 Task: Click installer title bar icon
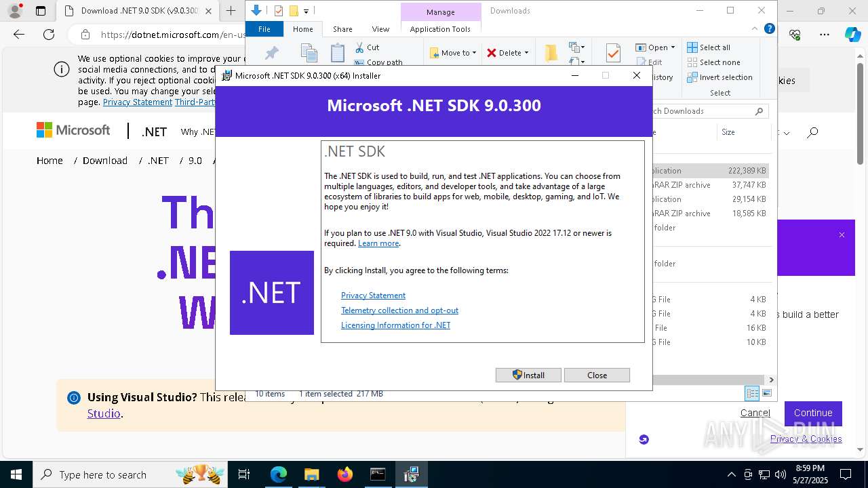(x=227, y=76)
